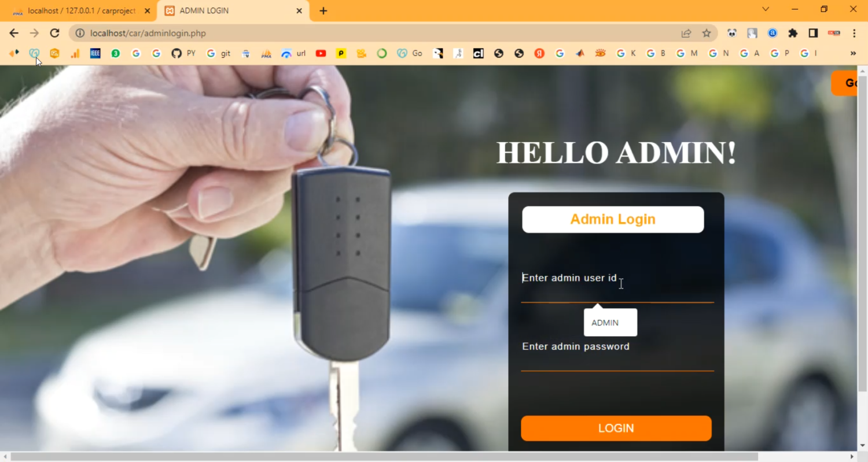
Task: Share this page using the share icon
Action: coord(686,33)
